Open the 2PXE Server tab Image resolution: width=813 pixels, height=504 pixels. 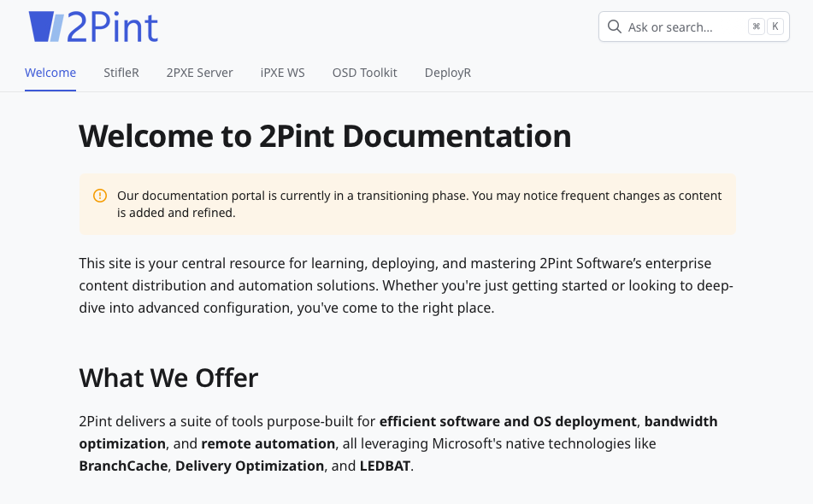pyautogui.click(x=200, y=73)
